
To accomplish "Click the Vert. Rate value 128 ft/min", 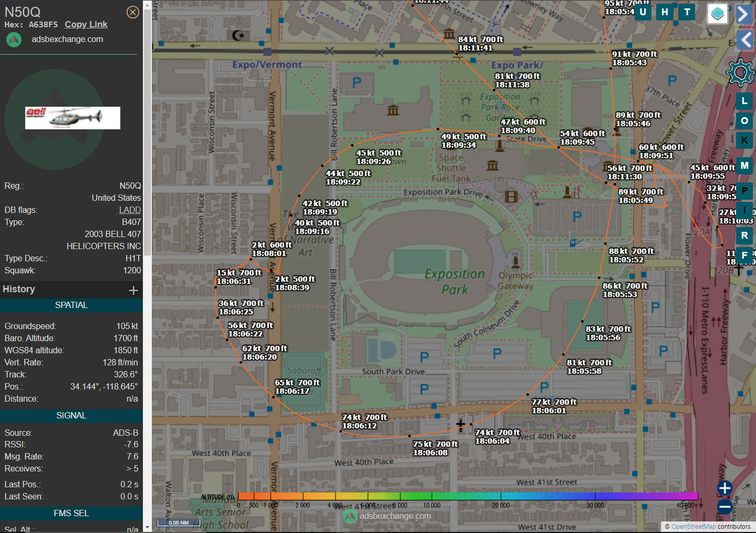I will pos(120,362).
